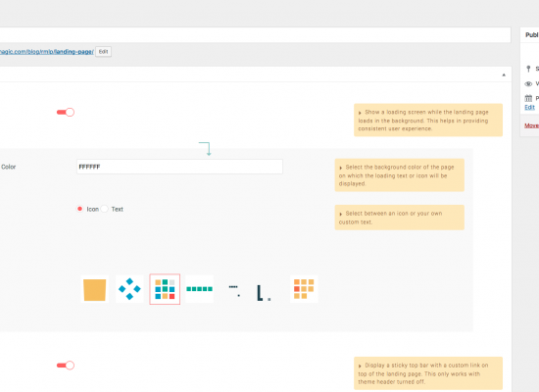Screen dimensions: 539x392
Task: Click the visibility eye icon in Publish panel
Action: point(528,84)
